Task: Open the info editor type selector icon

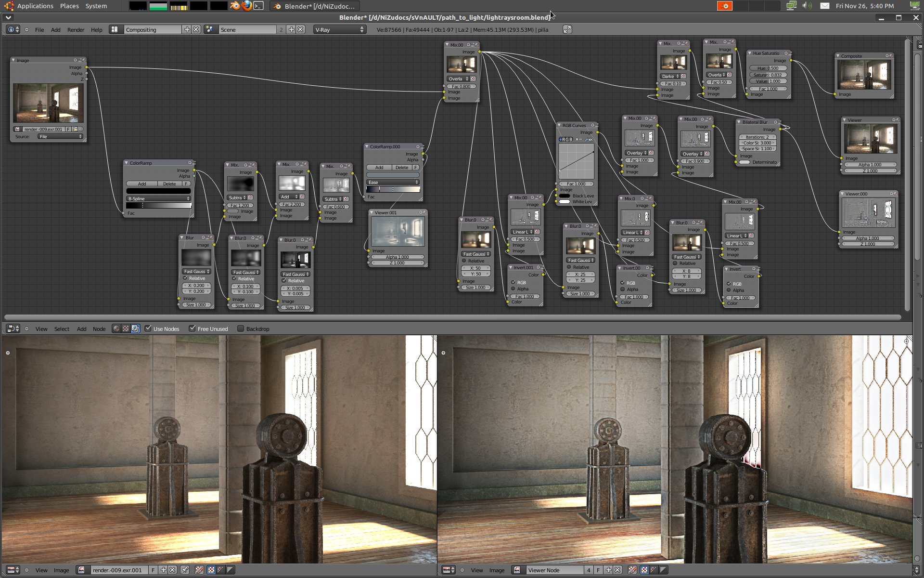Action: [13, 29]
